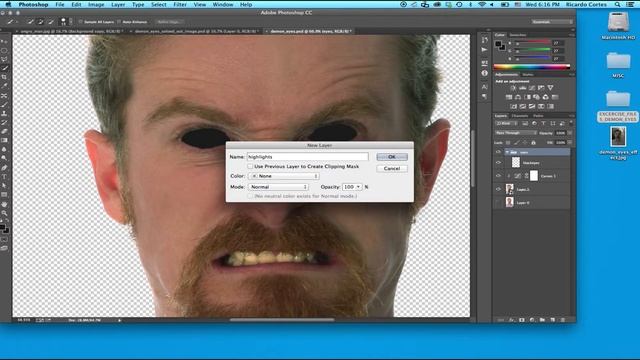Switch to the Channels tab
Image resolution: width=640 pixels, height=360 pixels.
[x=520, y=116]
